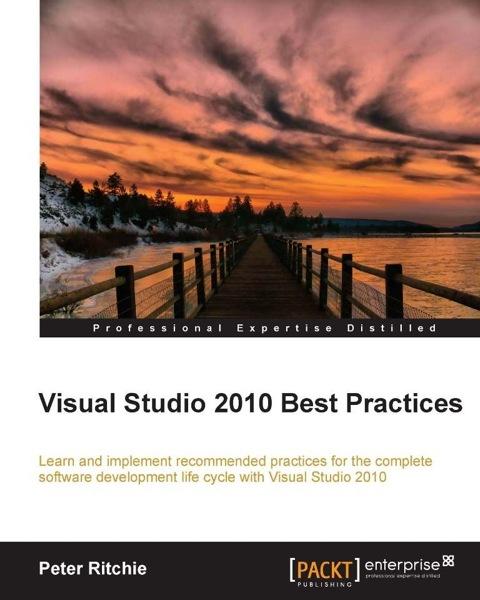The image size is (480, 600).
Task: Click the wooden boardwalk in the cover photo
Action: (260, 281)
